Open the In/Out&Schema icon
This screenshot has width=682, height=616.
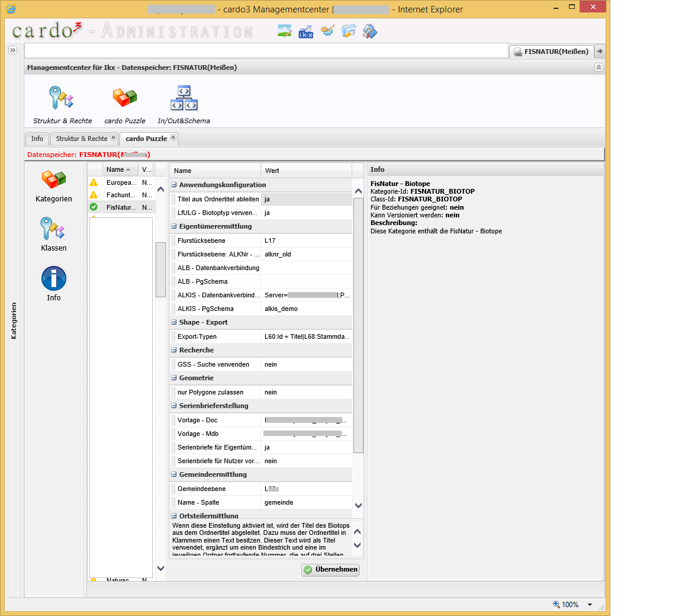[x=184, y=98]
